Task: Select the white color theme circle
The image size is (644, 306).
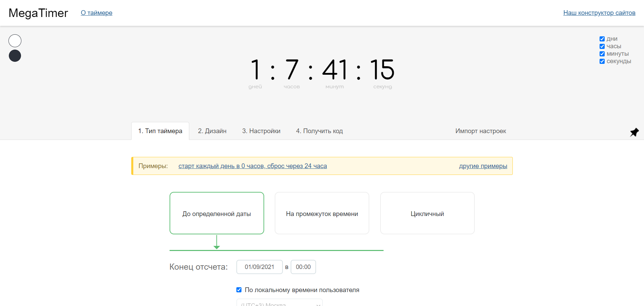Action: (x=15, y=41)
